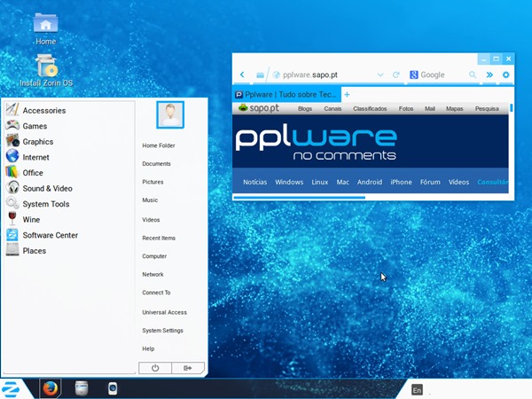Screen dimensions: 532x399
Task: Open the Mac site menu
Action: [342, 182]
